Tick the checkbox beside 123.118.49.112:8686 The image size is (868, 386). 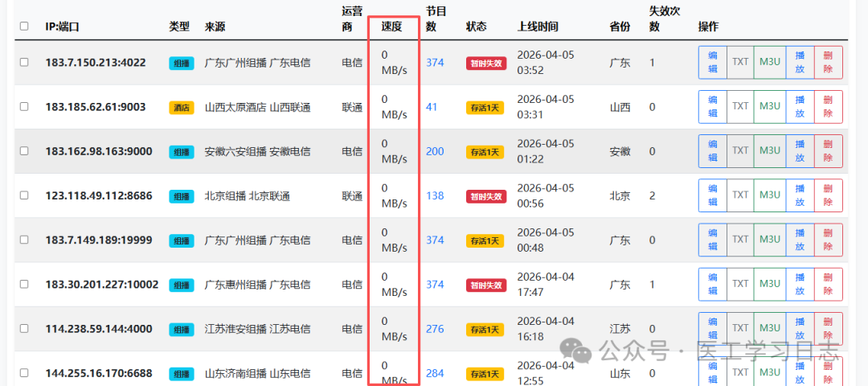[24, 195]
